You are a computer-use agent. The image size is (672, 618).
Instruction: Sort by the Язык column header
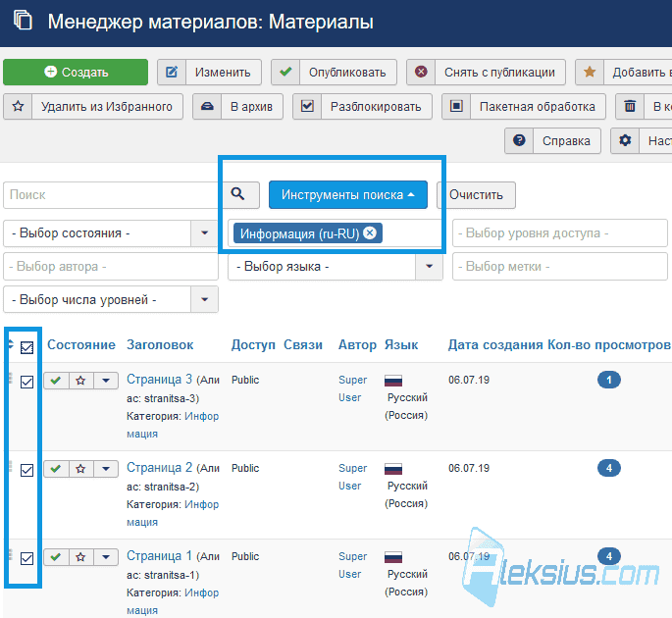tap(401, 344)
